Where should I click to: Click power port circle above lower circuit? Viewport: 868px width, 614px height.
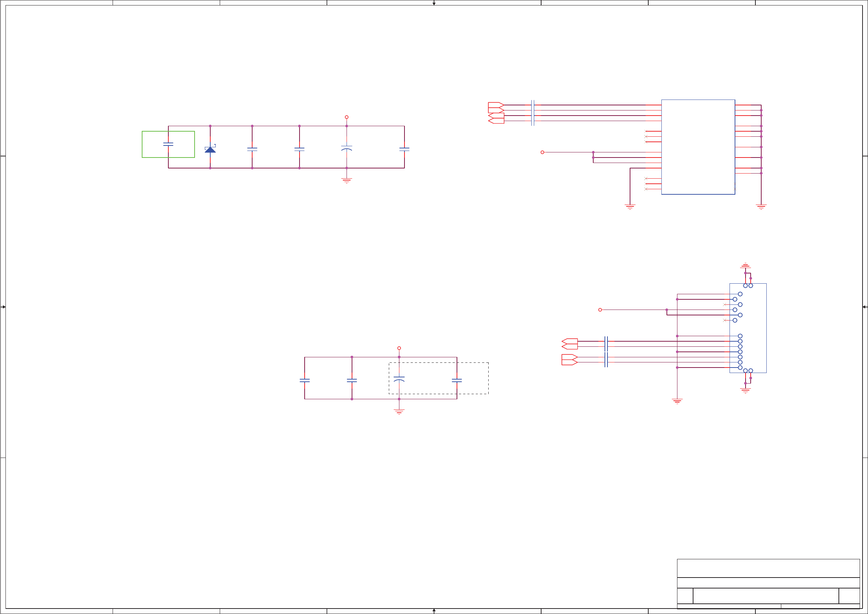(399, 348)
